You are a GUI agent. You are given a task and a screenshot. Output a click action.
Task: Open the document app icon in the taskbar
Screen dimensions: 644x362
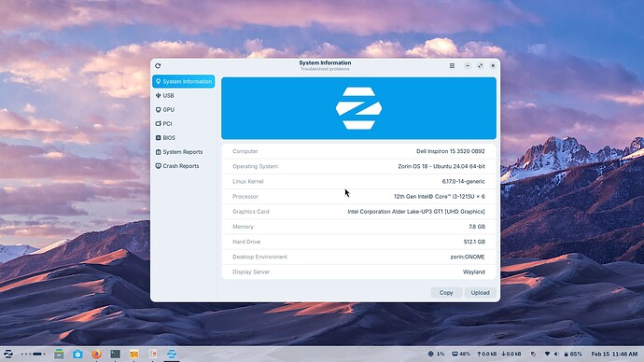pos(153,354)
